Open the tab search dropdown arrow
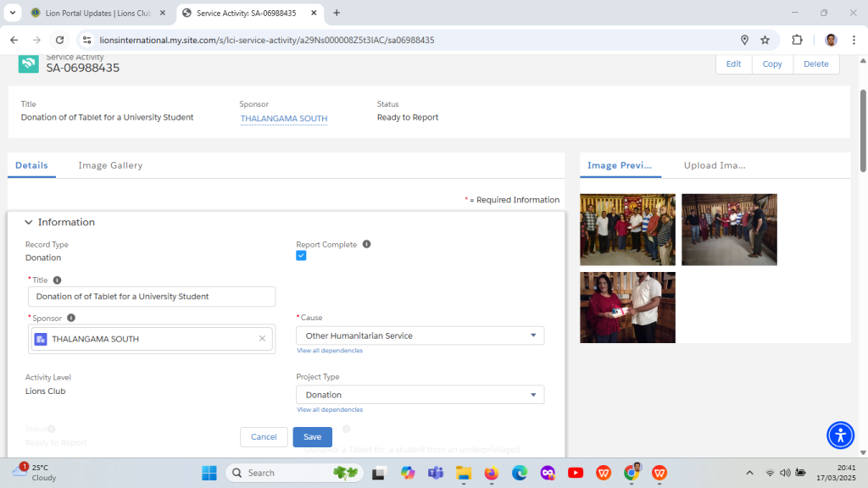Screen dimensions: 868x488 point(12,13)
